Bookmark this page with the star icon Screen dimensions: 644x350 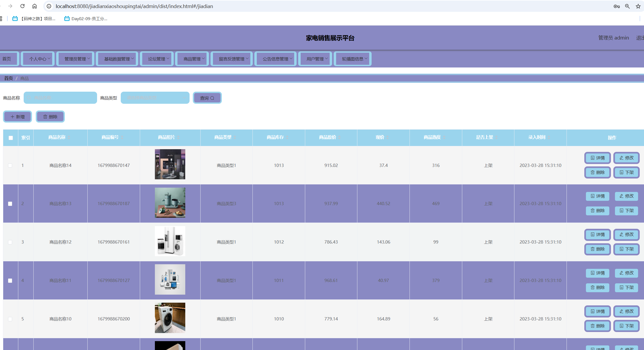click(638, 6)
